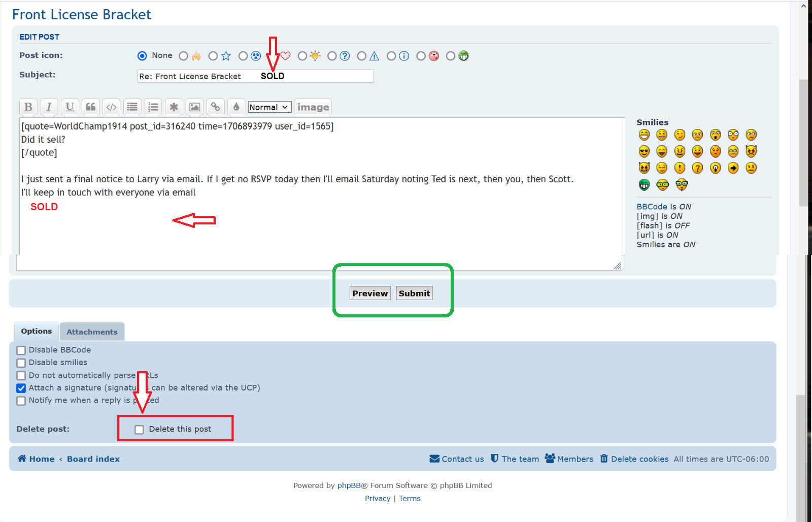Click the underline formatting button

pos(70,107)
